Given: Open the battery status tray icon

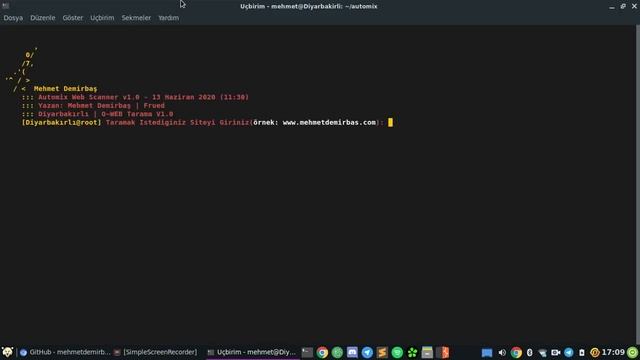Looking at the screenshot, I should pyautogui.click(x=582, y=352).
